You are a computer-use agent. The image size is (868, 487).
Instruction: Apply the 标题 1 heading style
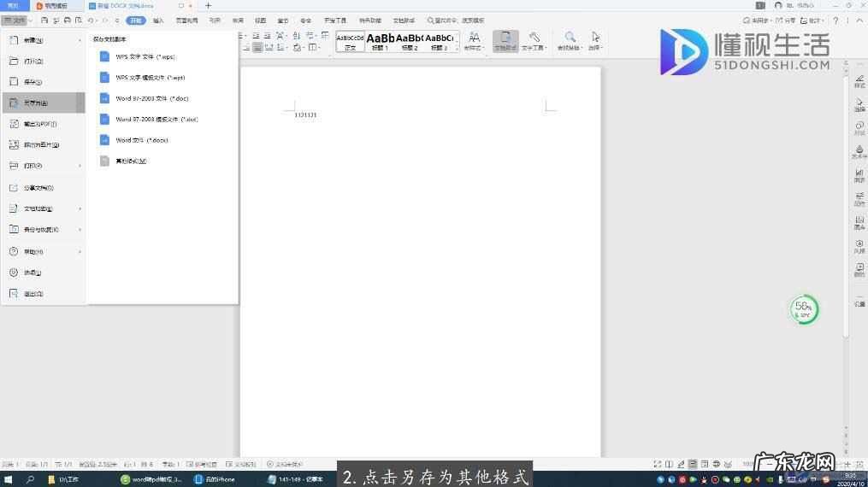pos(381,41)
